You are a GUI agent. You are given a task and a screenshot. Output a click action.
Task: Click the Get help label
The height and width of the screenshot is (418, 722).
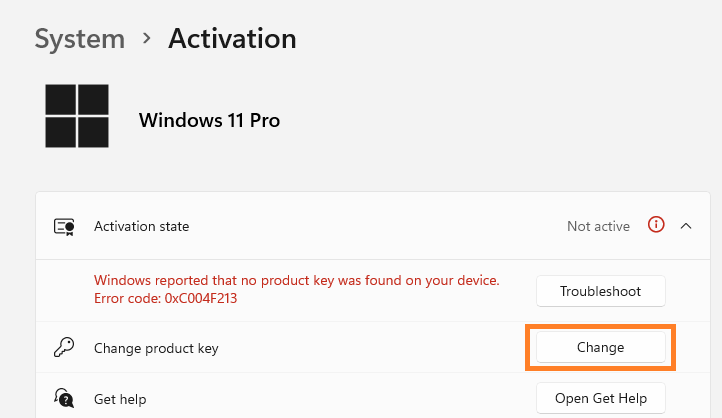120,399
